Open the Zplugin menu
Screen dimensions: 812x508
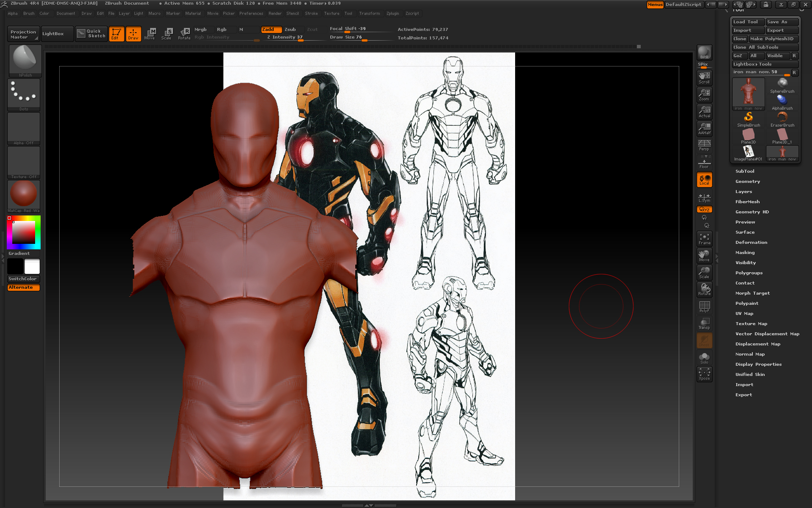coord(392,14)
